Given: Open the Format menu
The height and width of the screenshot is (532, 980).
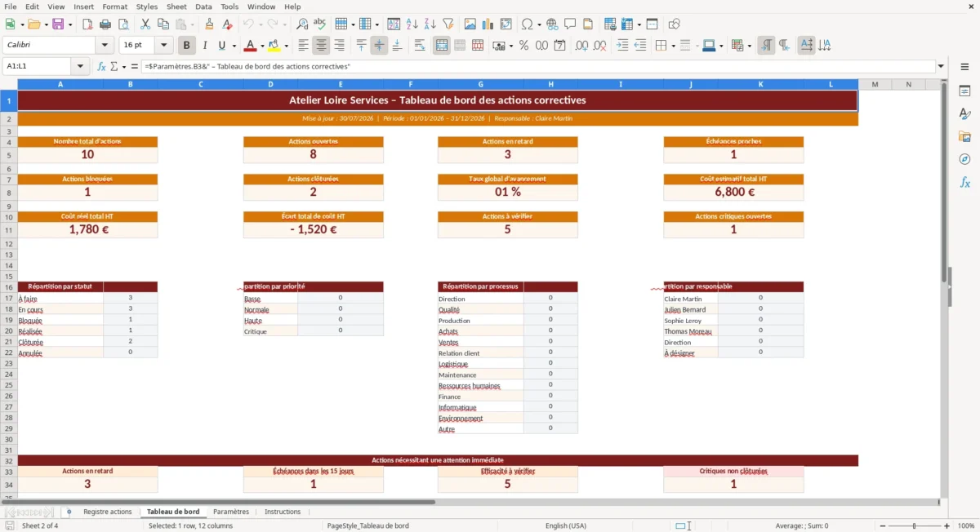Looking at the screenshot, I should coord(114,7).
